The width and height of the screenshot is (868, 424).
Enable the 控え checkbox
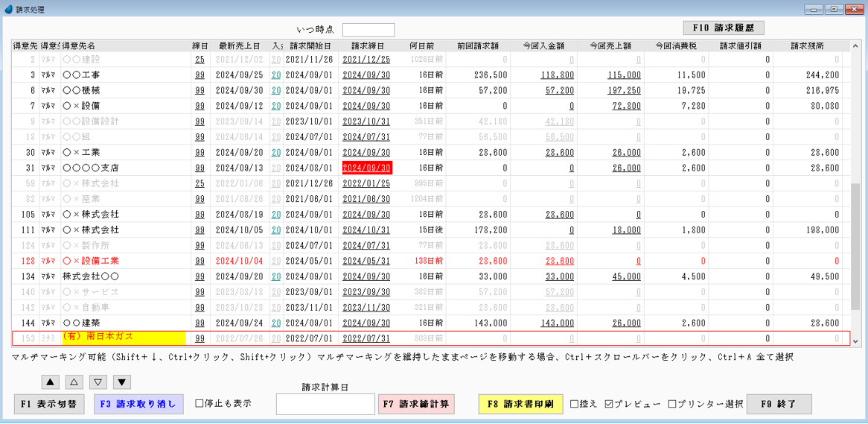pyautogui.click(x=575, y=404)
